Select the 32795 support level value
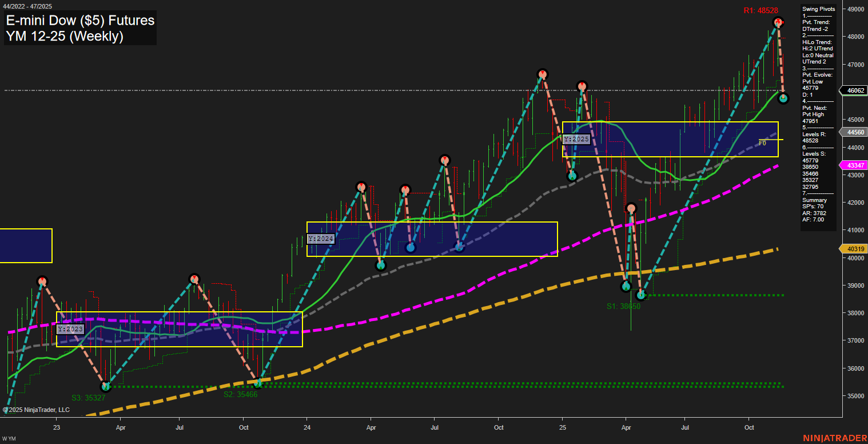This screenshot has width=868, height=444. 810,187
